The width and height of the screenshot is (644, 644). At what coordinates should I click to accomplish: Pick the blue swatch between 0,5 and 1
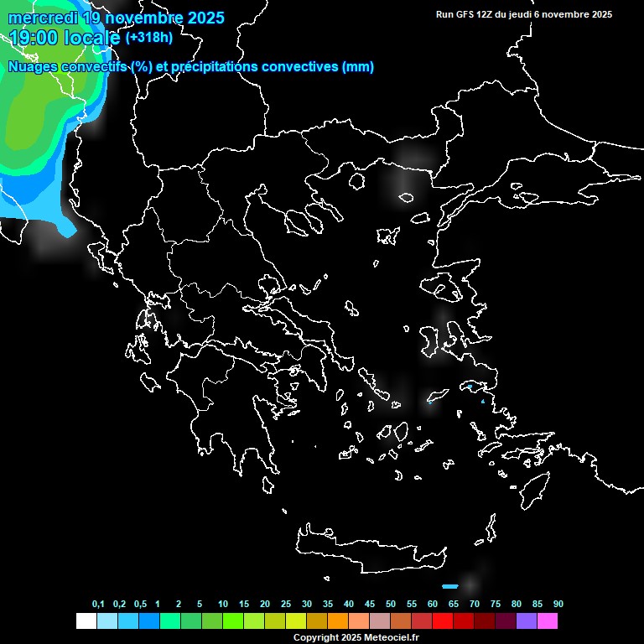[x=149, y=621]
